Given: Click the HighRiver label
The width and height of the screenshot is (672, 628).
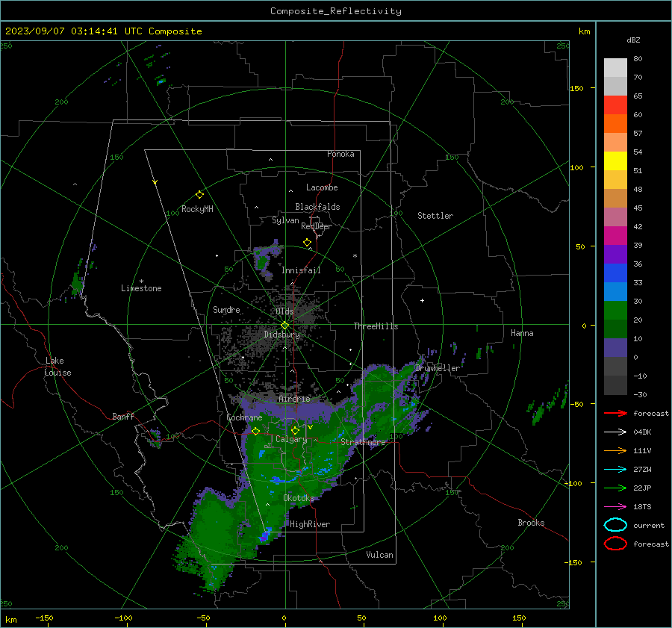Looking at the screenshot, I should coord(310,524).
